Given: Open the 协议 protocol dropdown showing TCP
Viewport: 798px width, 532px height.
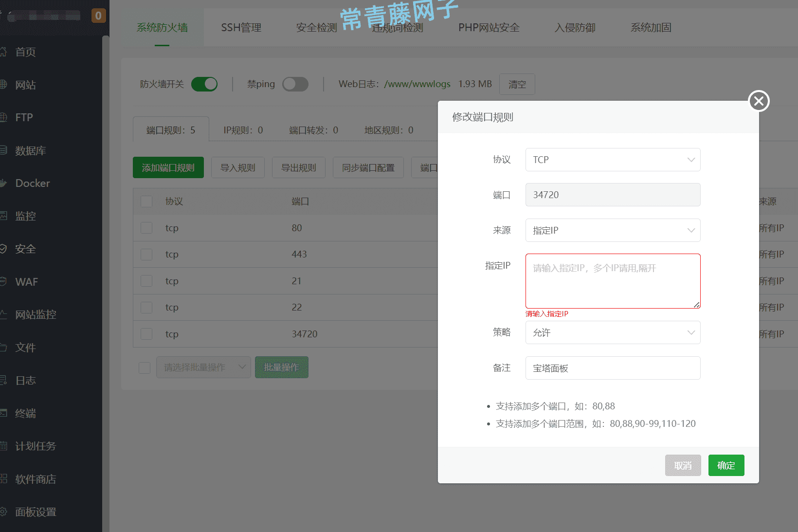Looking at the screenshot, I should pos(613,159).
